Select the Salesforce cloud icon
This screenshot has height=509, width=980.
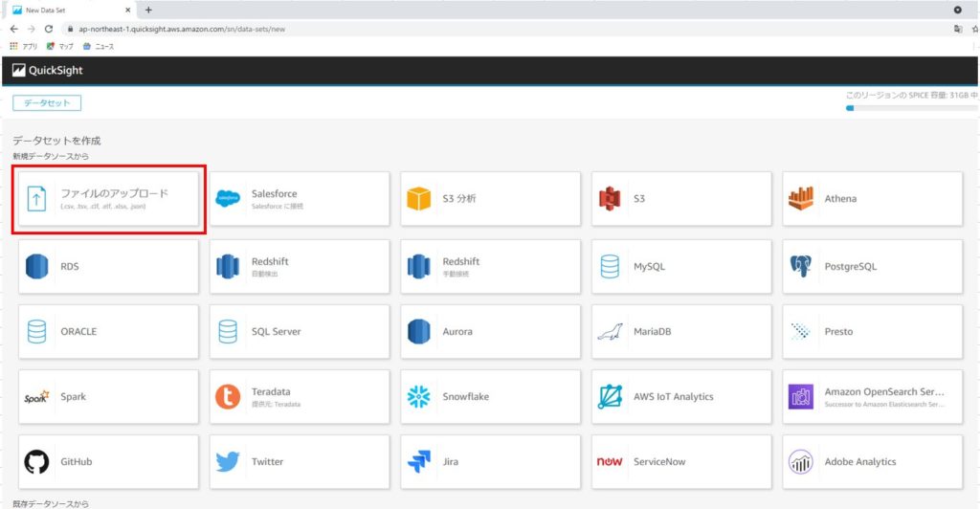pos(228,199)
